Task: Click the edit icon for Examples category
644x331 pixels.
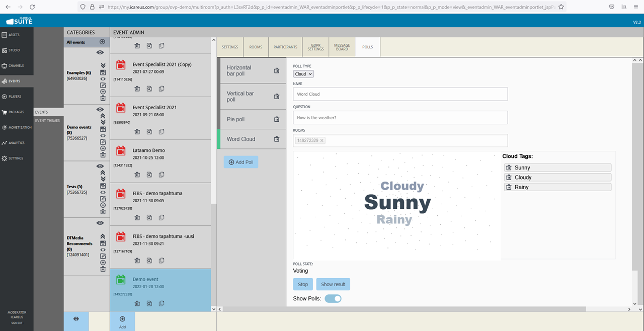Action: 103,85
